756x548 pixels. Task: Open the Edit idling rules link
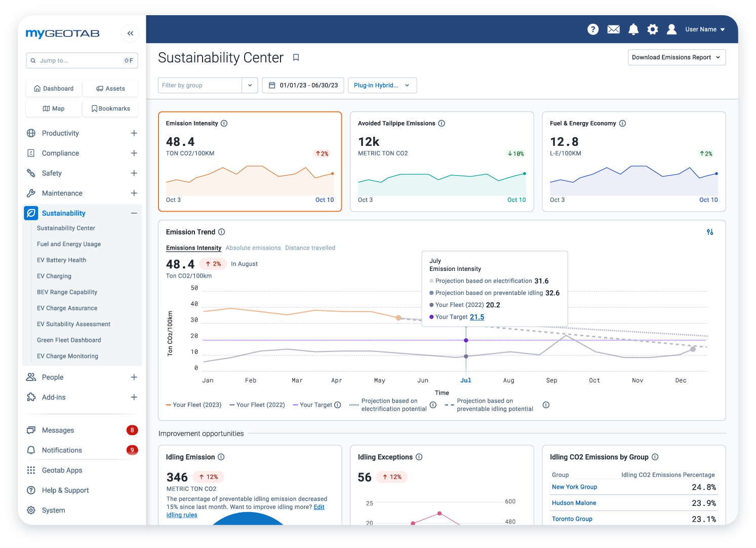pos(182,515)
